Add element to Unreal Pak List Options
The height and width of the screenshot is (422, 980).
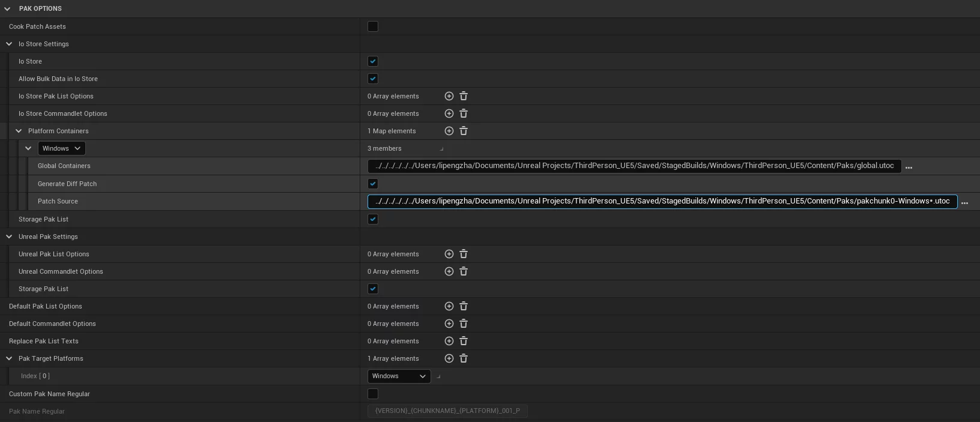tap(449, 254)
